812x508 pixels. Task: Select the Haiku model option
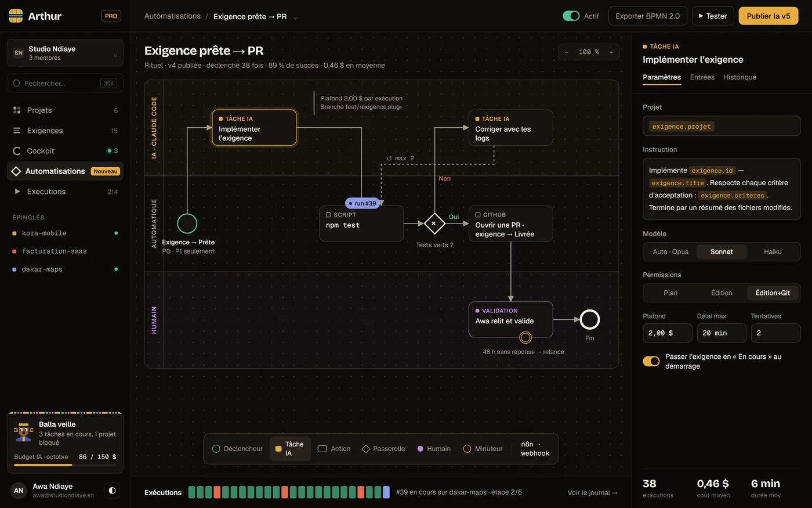(773, 251)
